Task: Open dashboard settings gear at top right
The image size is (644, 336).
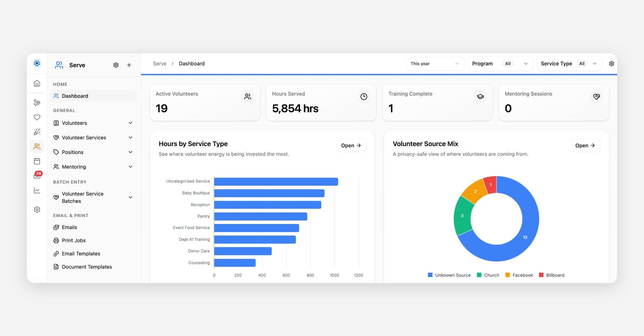Action: pos(612,64)
